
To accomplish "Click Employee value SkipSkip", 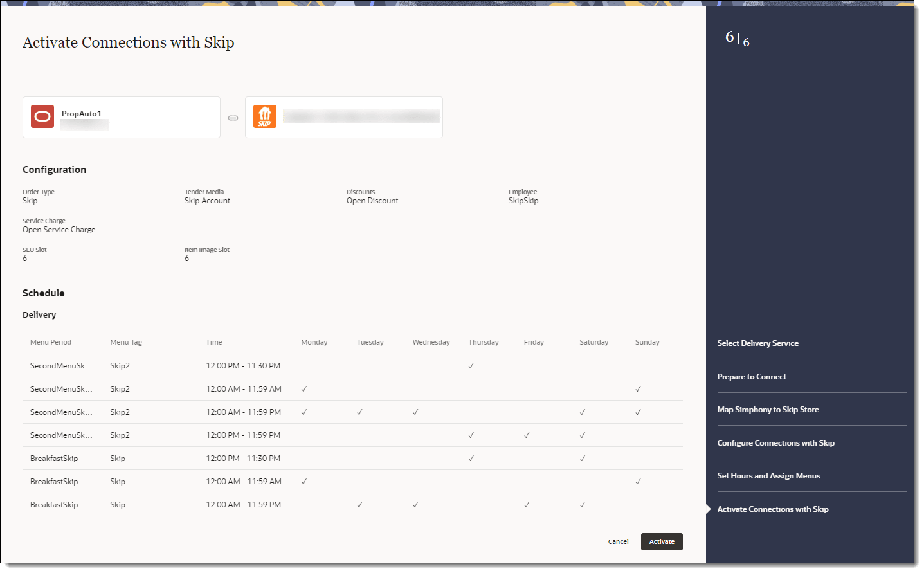I will point(523,201).
